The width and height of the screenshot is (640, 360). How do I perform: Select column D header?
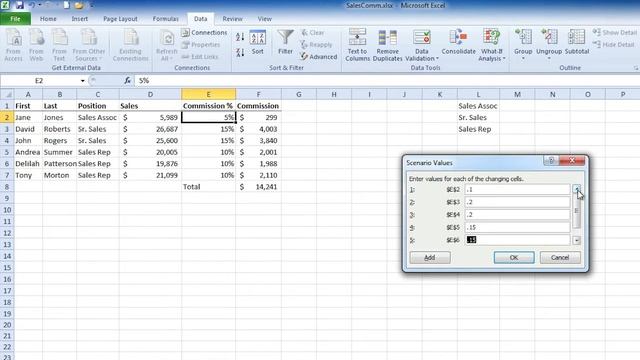(x=150, y=94)
